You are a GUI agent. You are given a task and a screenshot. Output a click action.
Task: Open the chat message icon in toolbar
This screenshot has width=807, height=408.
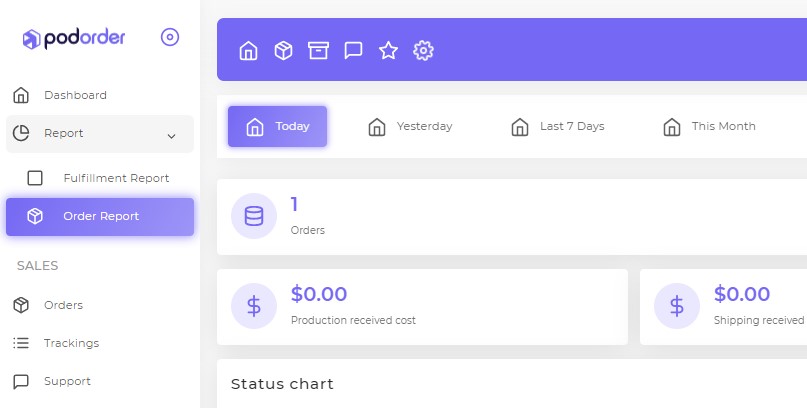click(x=353, y=50)
